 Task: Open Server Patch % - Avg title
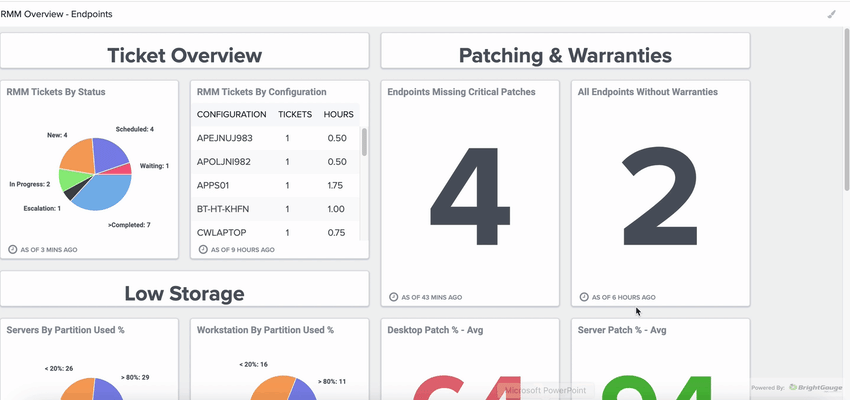tap(622, 330)
